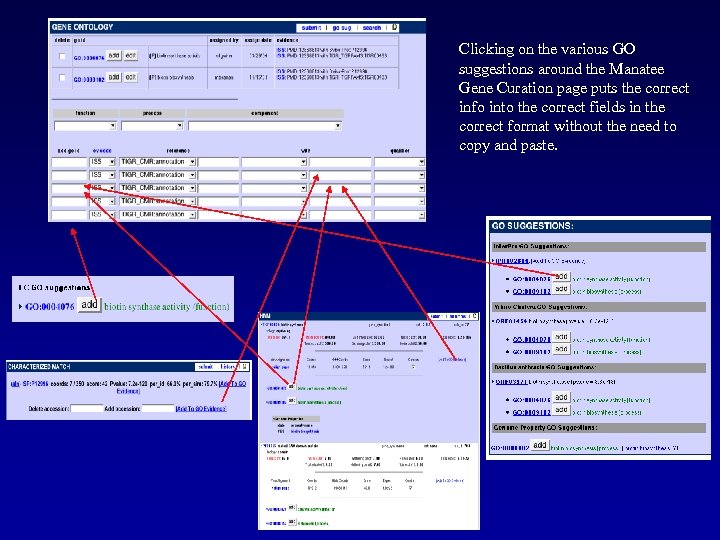Click add go id field in first row
Screen dimensions: 720x540
point(69,162)
